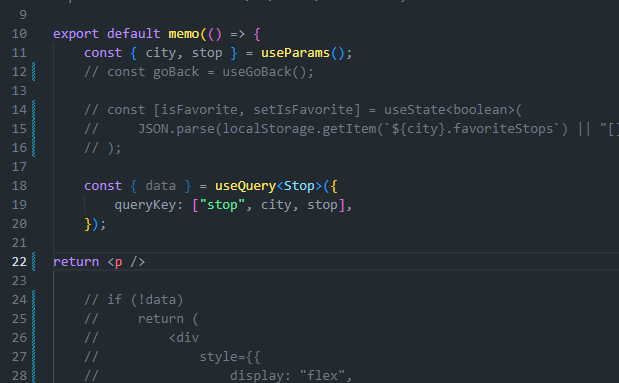Click the "stop" string in queryKey
619x383 pixels.
(x=222, y=205)
